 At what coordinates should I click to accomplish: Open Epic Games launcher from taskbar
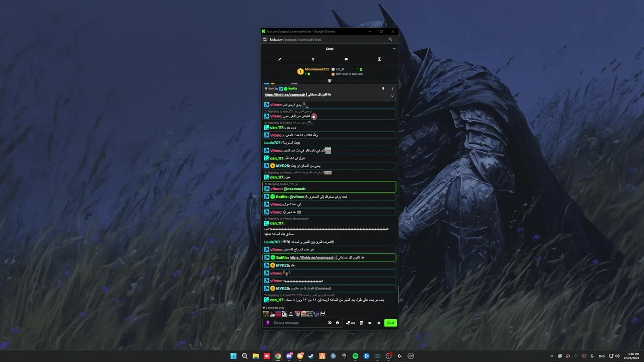tap(344, 356)
